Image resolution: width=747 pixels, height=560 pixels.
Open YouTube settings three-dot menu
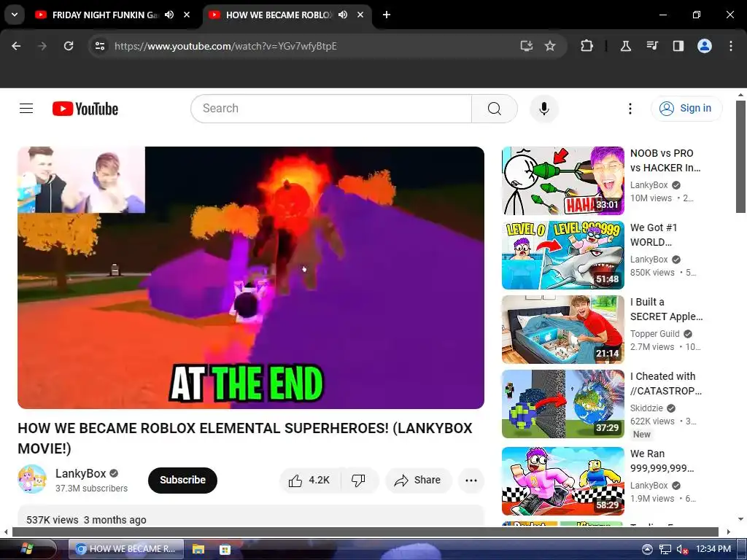point(630,109)
